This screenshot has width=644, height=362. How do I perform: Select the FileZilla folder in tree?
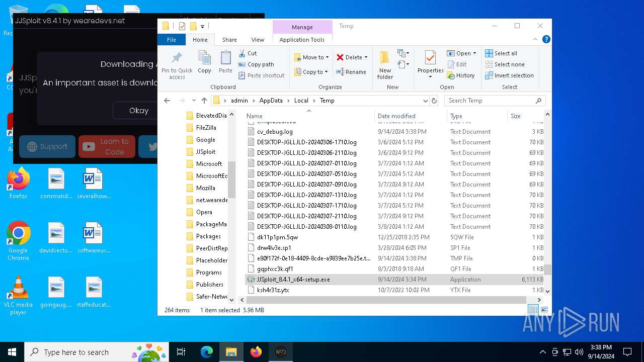click(206, 128)
